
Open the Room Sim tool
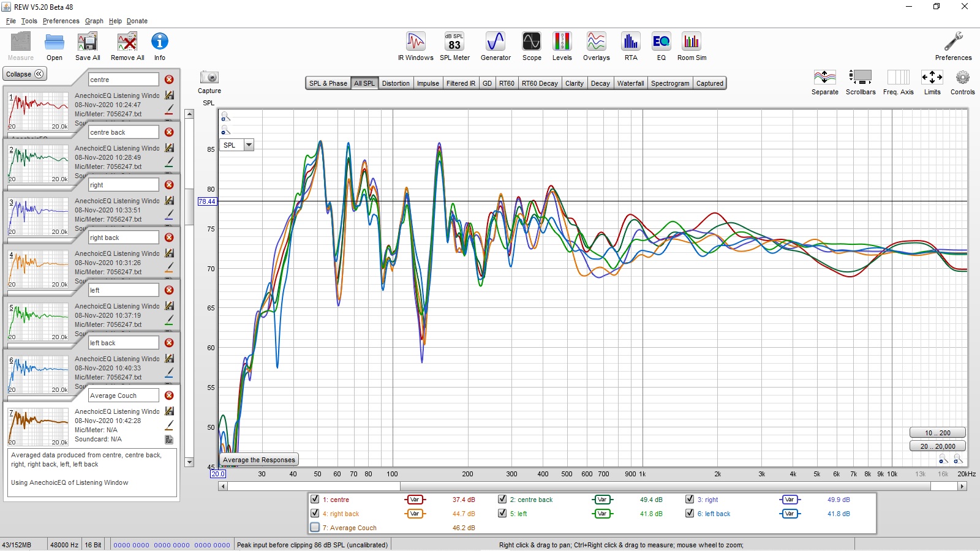[692, 47]
